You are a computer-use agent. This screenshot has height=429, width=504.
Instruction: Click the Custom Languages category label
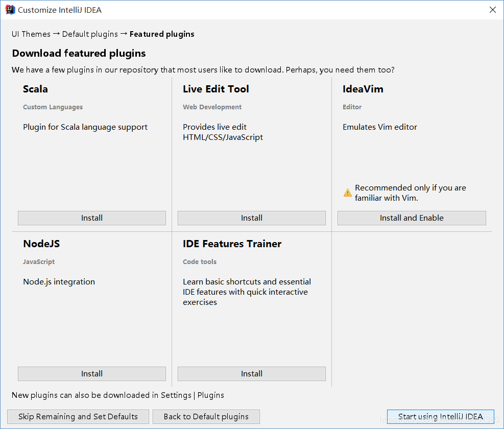click(x=53, y=107)
